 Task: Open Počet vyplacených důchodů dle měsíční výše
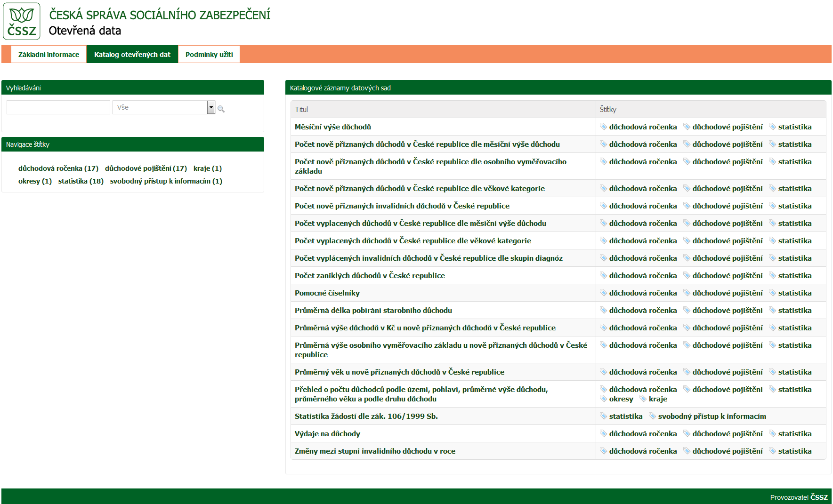pos(421,223)
